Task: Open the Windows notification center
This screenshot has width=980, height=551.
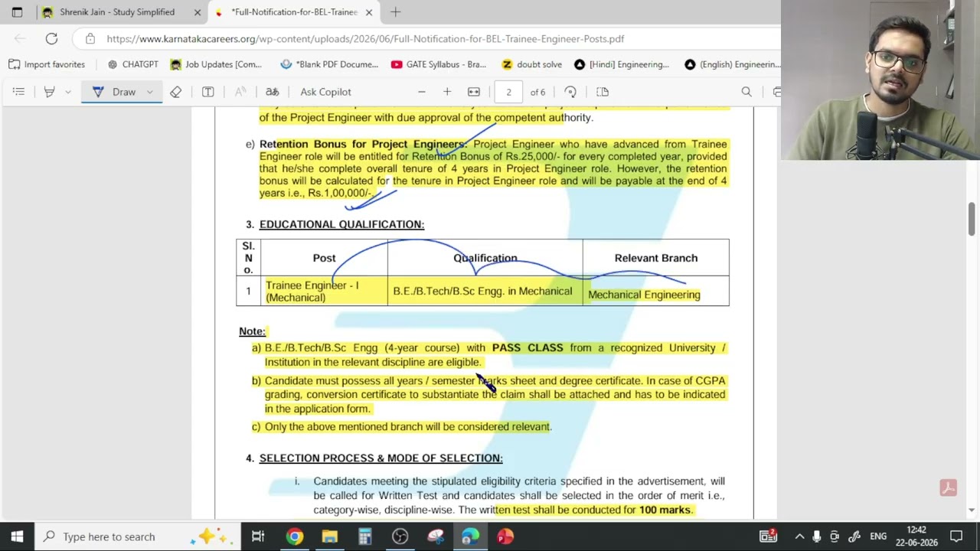Action: click(x=956, y=536)
